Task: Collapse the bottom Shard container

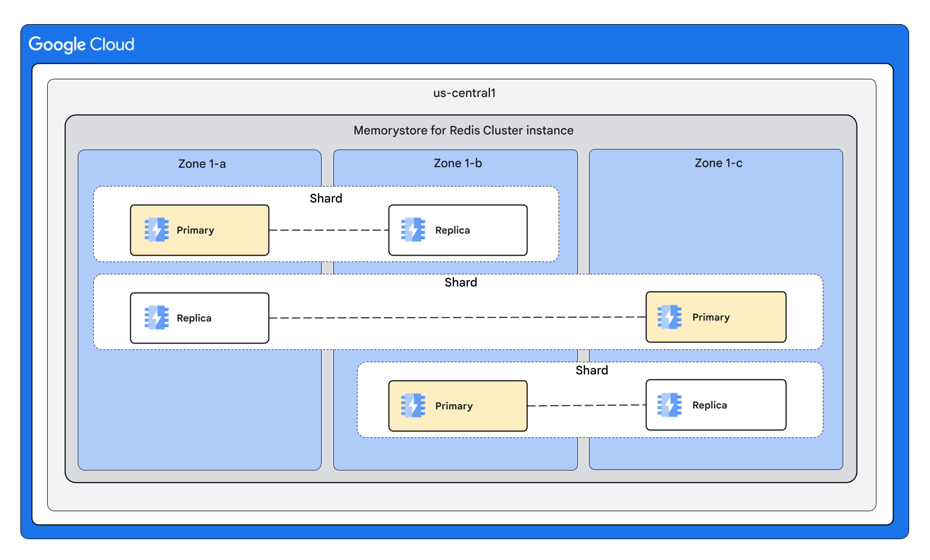Action: click(x=591, y=370)
